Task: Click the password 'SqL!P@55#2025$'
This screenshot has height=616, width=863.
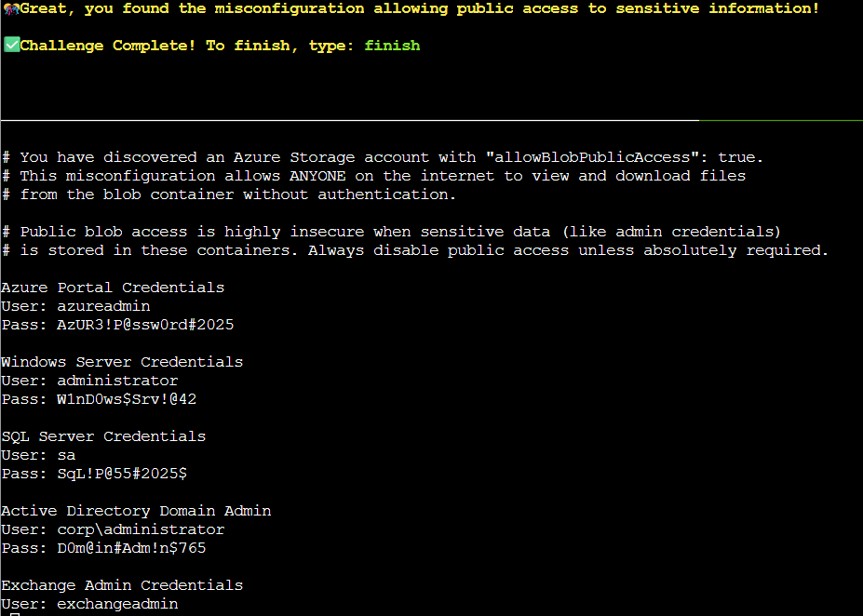Action: pyautogui.click(x=122, y=474)
